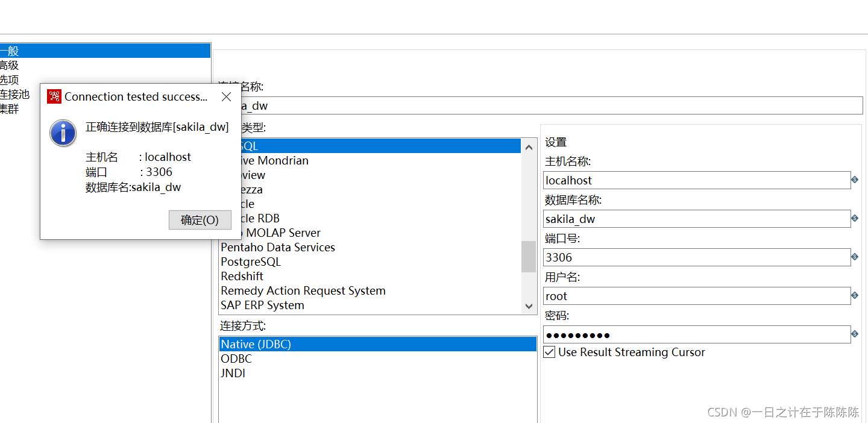The width and height of the screenshot is (868, 423).
Task: Insert variable icon beside the 数据库名称 field
Action: [x=855, y=218]
